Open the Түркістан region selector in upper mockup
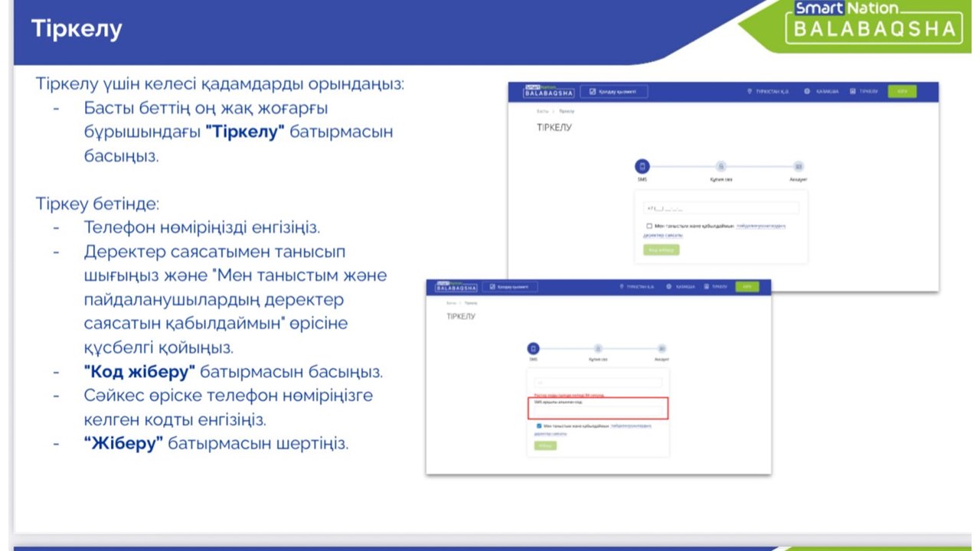980x551 pixels. click(x=769, y=92)
